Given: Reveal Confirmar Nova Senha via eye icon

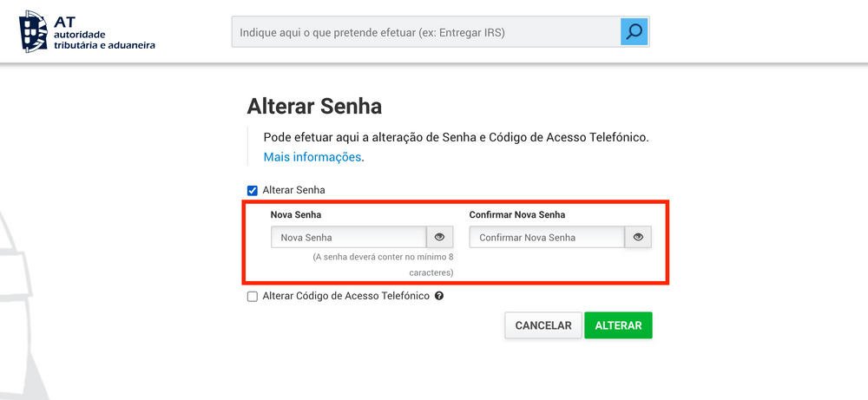Looking at the screenshot, I should click(638, 237).
